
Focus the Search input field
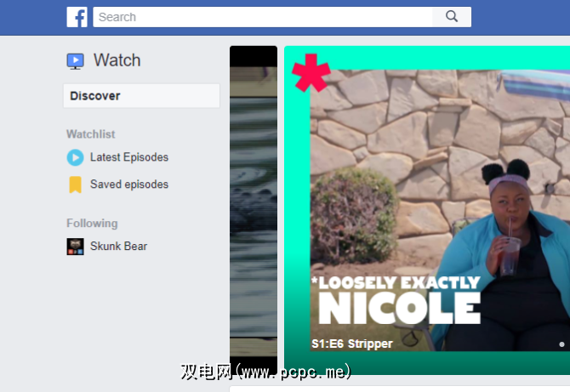(263, 17)
